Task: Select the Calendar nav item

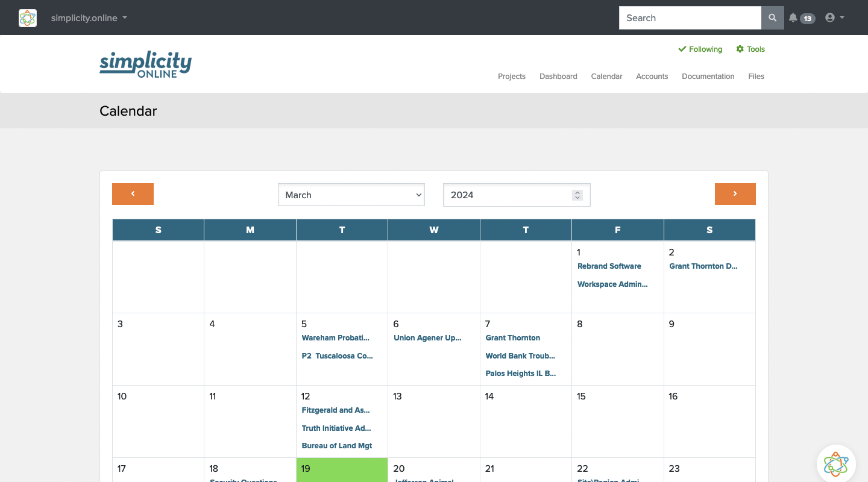Action: tap(606, 77)
